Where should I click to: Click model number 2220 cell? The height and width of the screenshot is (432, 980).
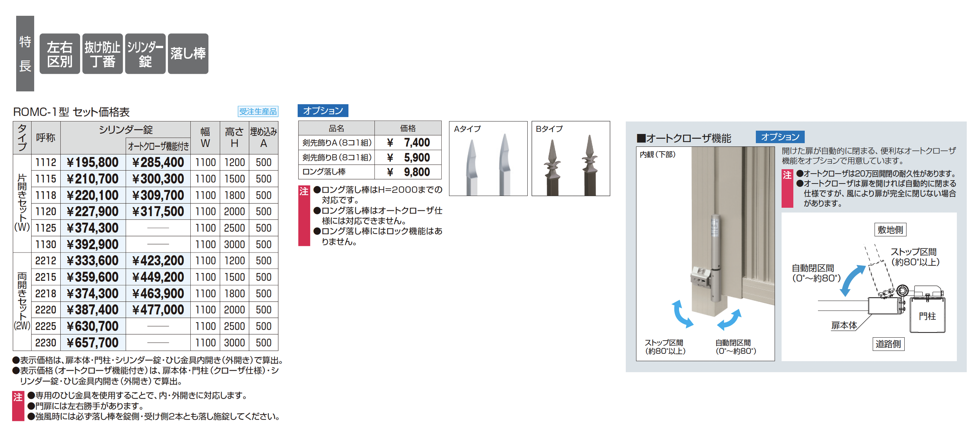46,310
